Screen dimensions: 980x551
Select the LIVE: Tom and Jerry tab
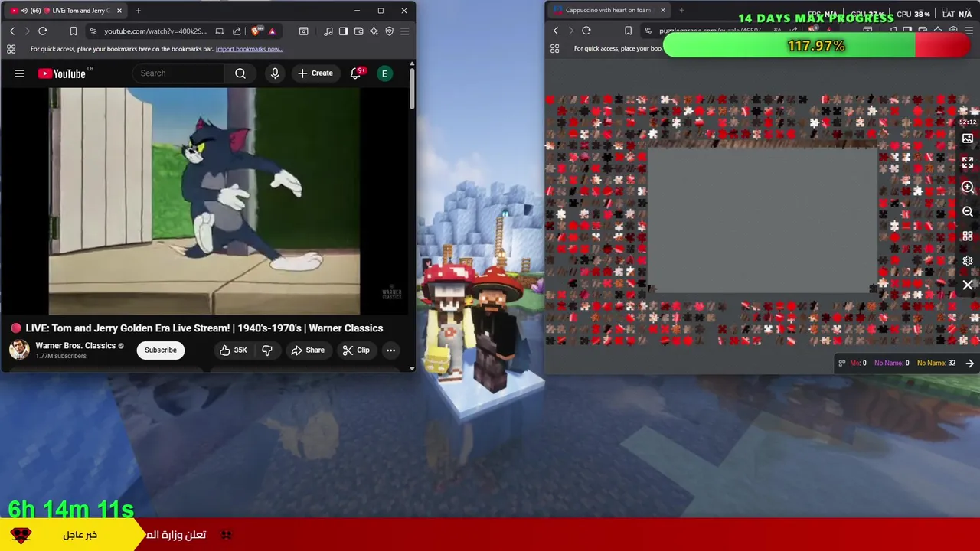[x=64, y=11]
